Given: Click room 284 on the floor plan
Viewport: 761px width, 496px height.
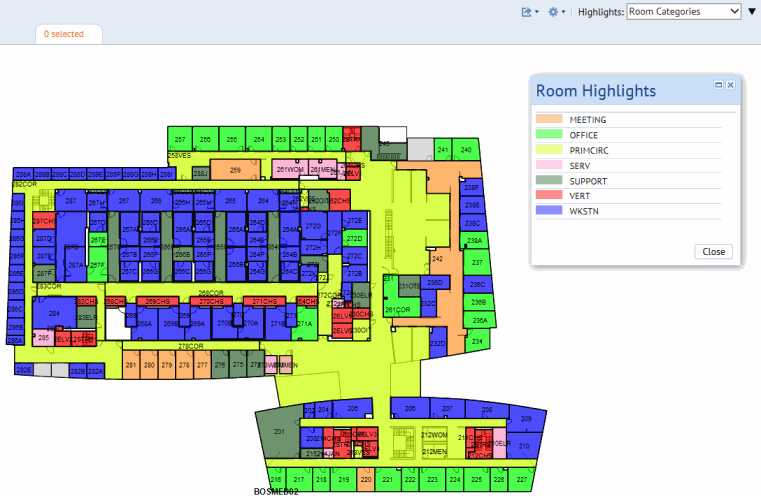Looking at the screenshot, I should click(x=54, y=316).
